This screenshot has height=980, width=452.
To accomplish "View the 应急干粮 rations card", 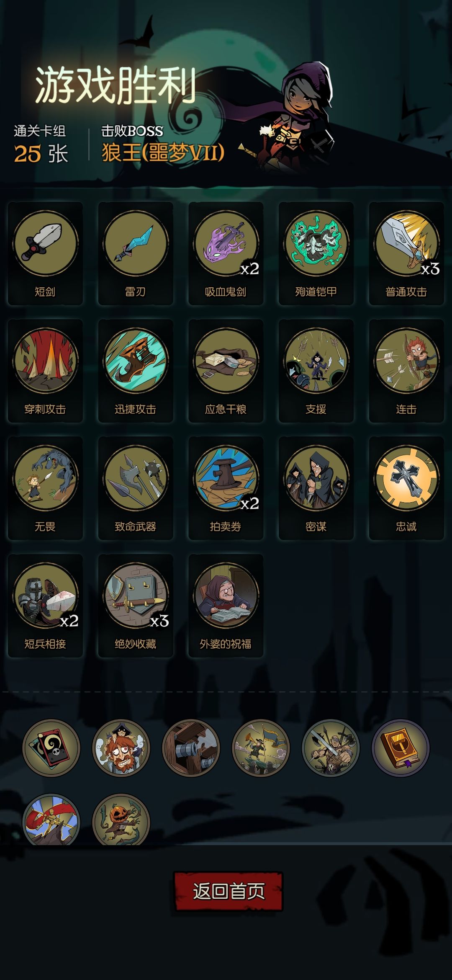I will [x=226, y=371].
